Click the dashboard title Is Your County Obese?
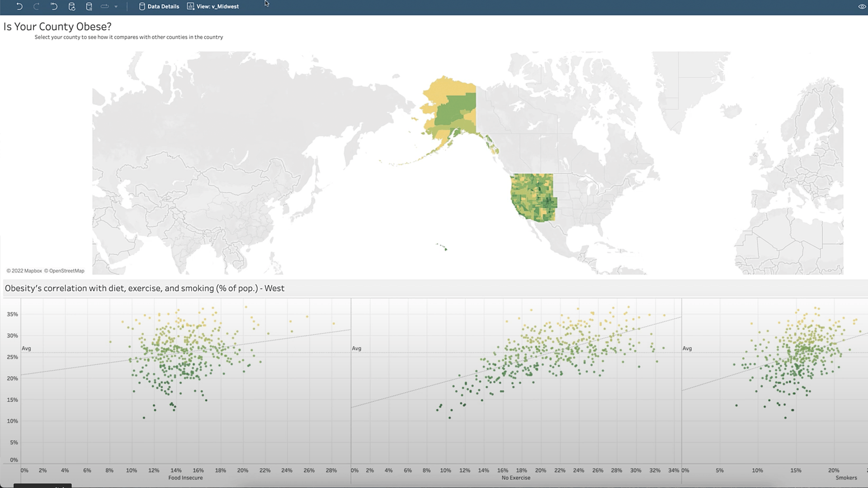Image resolution: width=868 pixels, height=488 pixels. (x=57, y=27)
